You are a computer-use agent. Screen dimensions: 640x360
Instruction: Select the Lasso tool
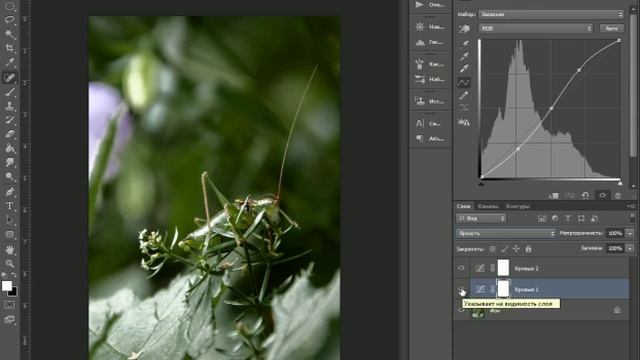point(10,20)
